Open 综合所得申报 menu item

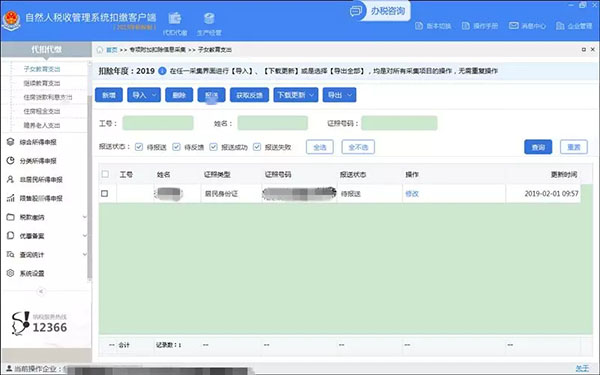point(38,142)
